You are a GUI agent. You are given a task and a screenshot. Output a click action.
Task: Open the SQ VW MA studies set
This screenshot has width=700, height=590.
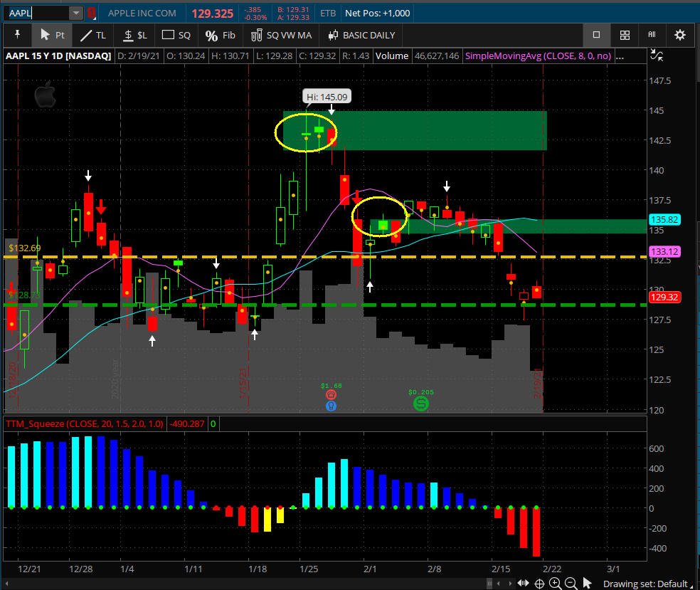(x=281, y=35)
